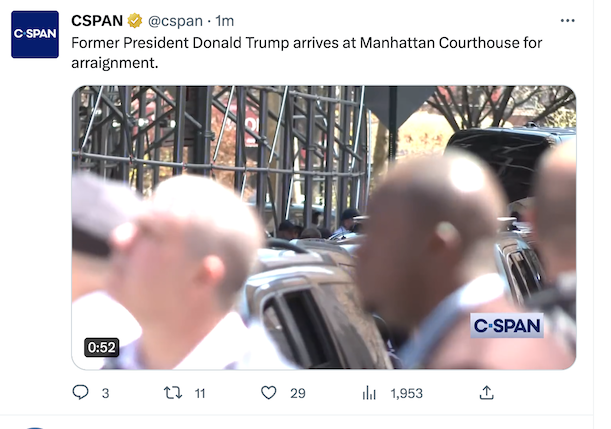
Task: Click the C-SPAN watermark in the video
Action: pos(507,325)
